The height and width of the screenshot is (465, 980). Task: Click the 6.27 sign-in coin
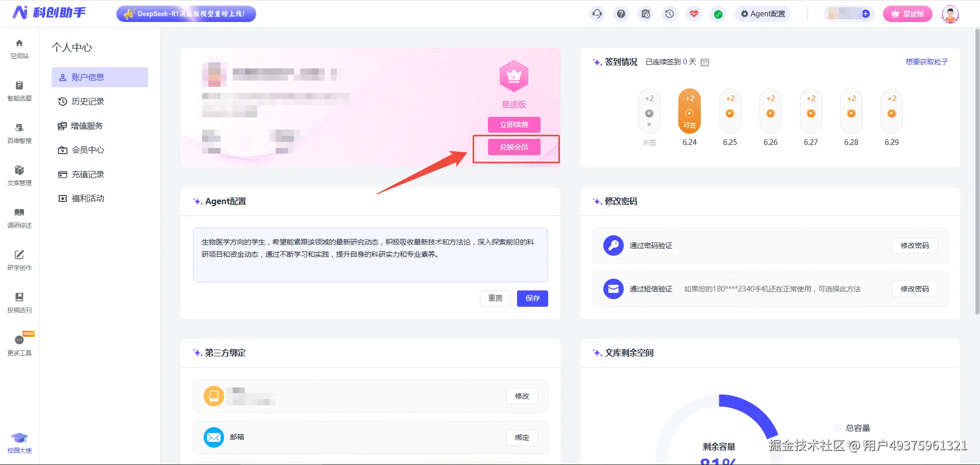point(811,111)
